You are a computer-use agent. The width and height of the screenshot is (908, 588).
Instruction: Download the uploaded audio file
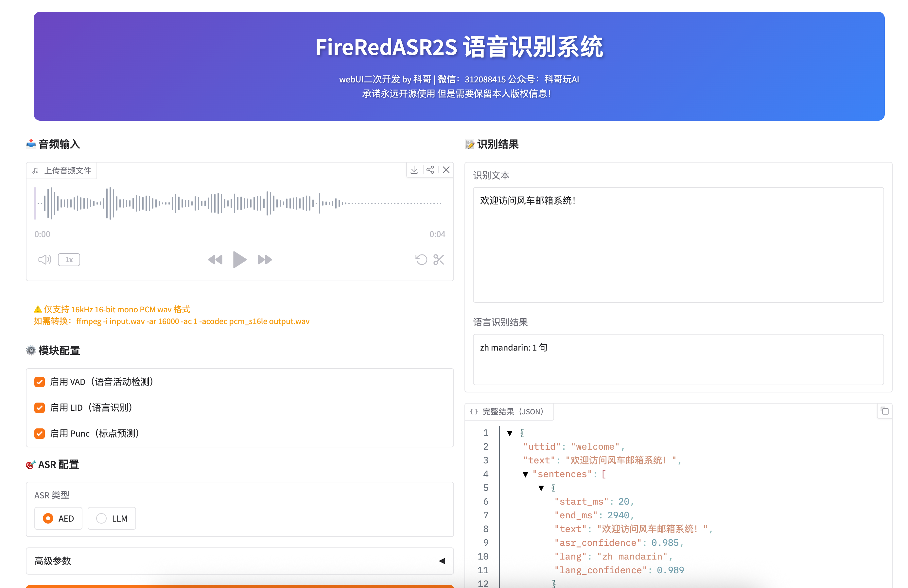[x=414, y=170]
